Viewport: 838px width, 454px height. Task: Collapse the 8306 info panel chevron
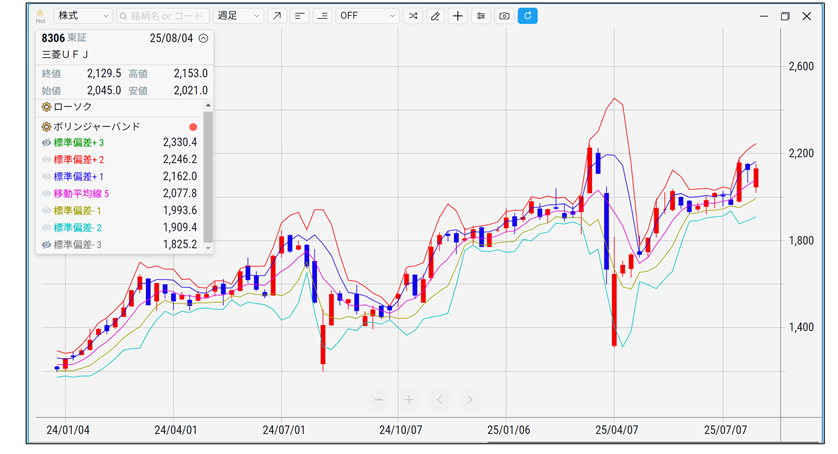click(203, 38)
